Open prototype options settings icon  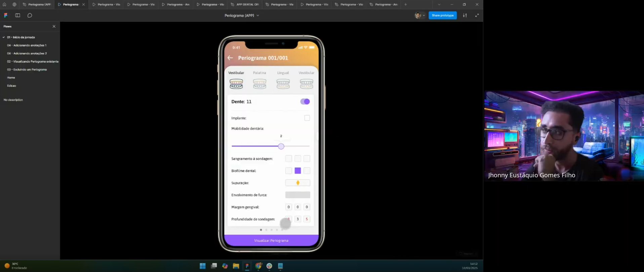465,15
